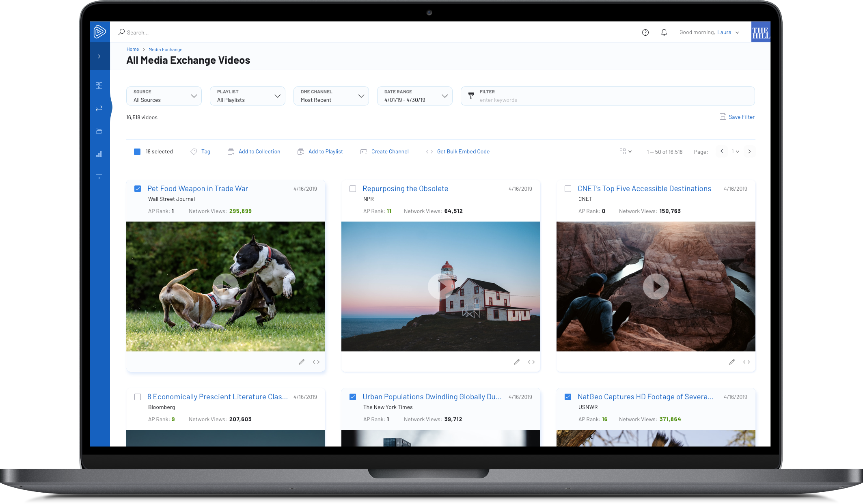The height and width of the screenshot is (504, 863).
Task: Open the notifications bell icon
Action: [664, 32]
